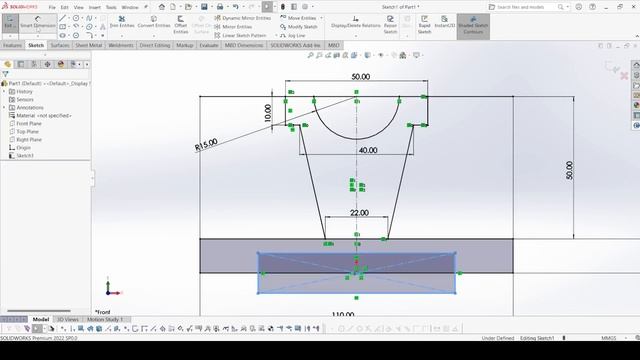
Task: Open Display/Delete Relations
Action: pyautogui.click(x=356, y=22)
